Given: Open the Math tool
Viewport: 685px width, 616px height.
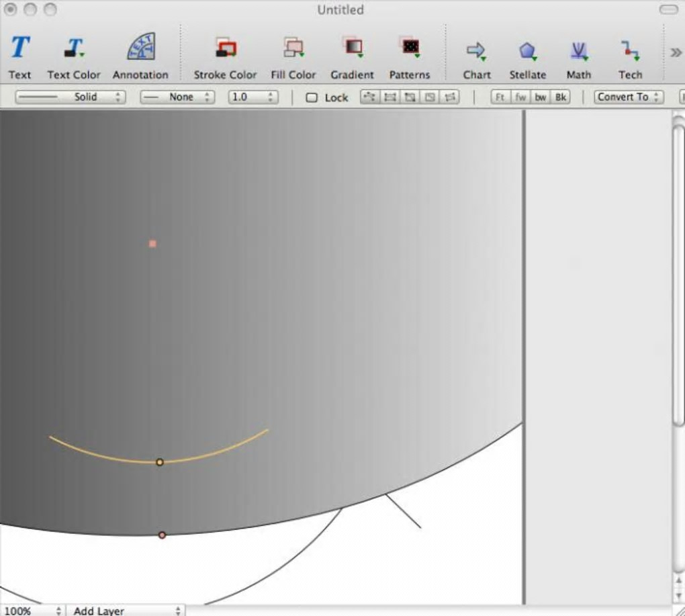Looking at the screenshot, I should tap(578, 51).
